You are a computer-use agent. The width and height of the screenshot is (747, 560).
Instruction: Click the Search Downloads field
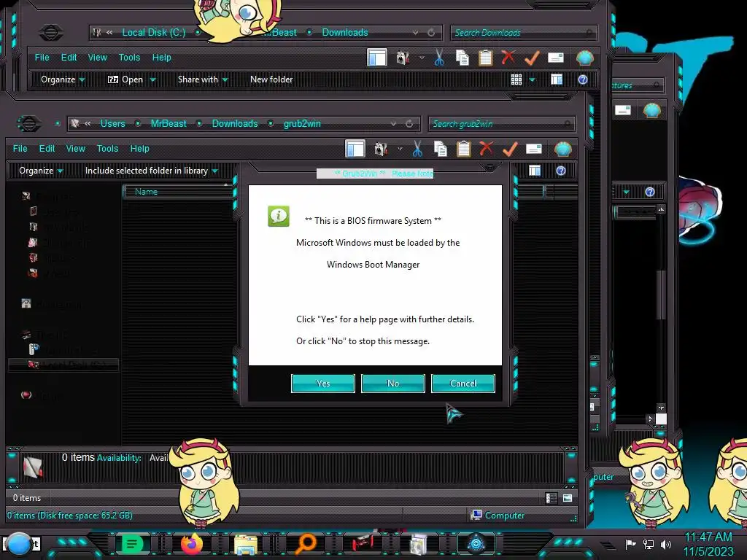523,32
